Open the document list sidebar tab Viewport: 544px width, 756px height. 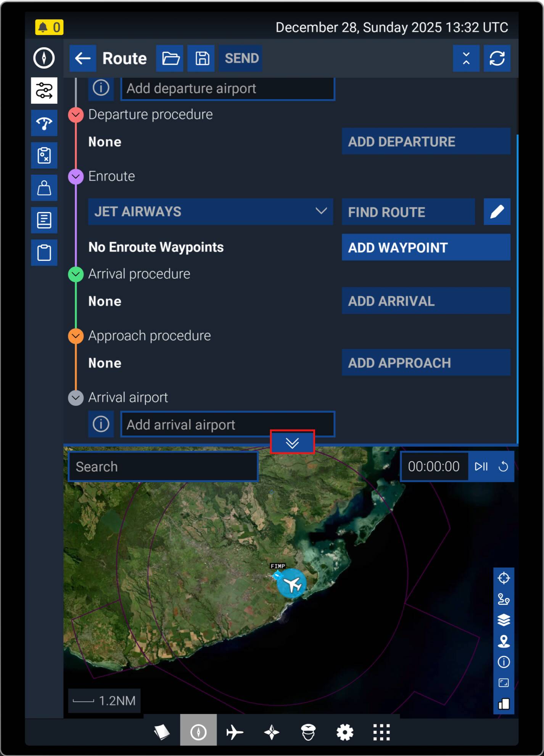tap(44, 220)
